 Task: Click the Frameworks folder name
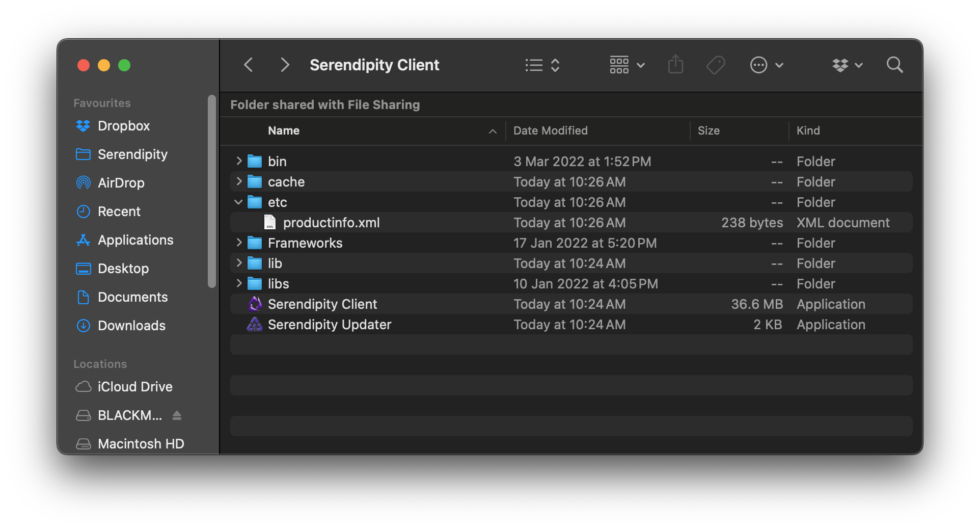tap(305, 243)
